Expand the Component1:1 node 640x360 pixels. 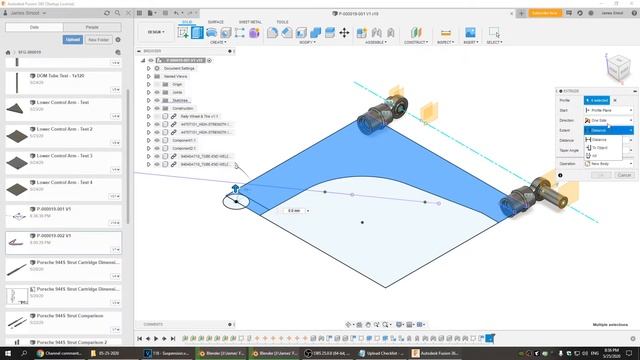(149, 140)
